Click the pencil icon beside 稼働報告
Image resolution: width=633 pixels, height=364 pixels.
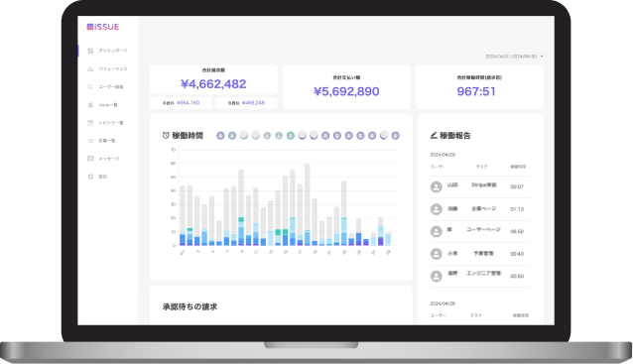click(x=434, y=135)
